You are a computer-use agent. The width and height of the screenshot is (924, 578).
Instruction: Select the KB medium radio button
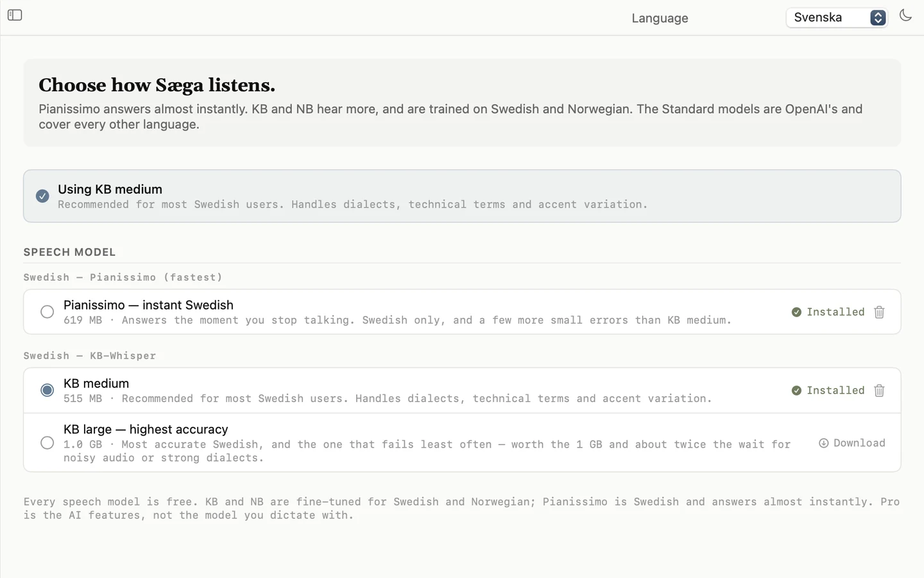tap(47, 390)
